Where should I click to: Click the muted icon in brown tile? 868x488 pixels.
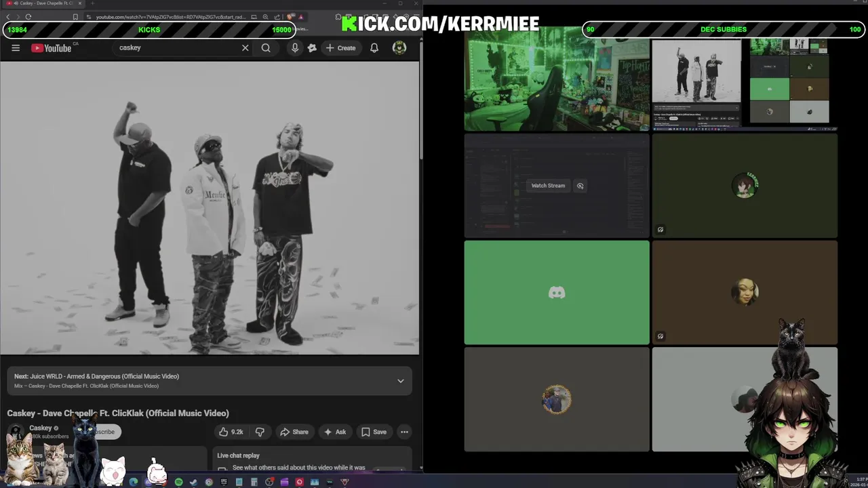click(660, 336)
